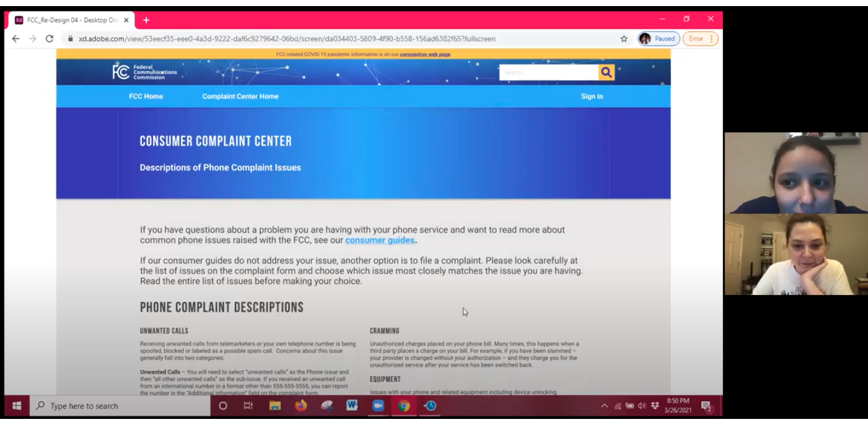This screenshot has width=868, height=425.
Task: Open Complaint Center Home nav item
Action: coord(241,97)
